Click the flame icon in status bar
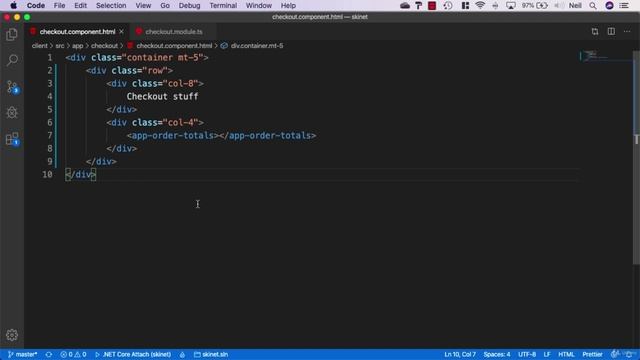Viewport: 640px width, 360px height. (182, 354)
